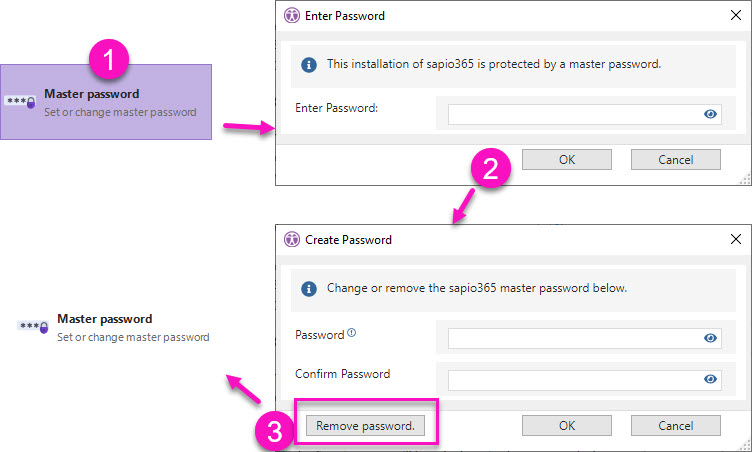Click the lower Master password lock icon
752x452 pixels.
(x=34, y=327)
